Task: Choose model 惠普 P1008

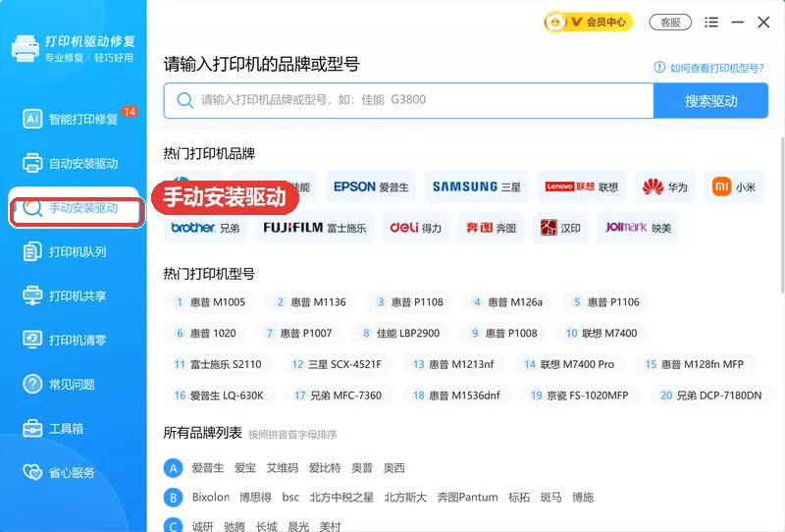Action: (x=503, y=333)
